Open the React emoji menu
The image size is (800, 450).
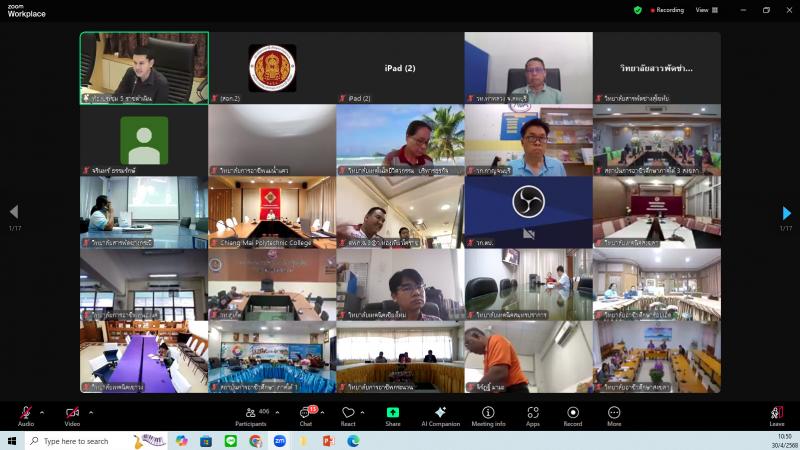click(348, 416)
